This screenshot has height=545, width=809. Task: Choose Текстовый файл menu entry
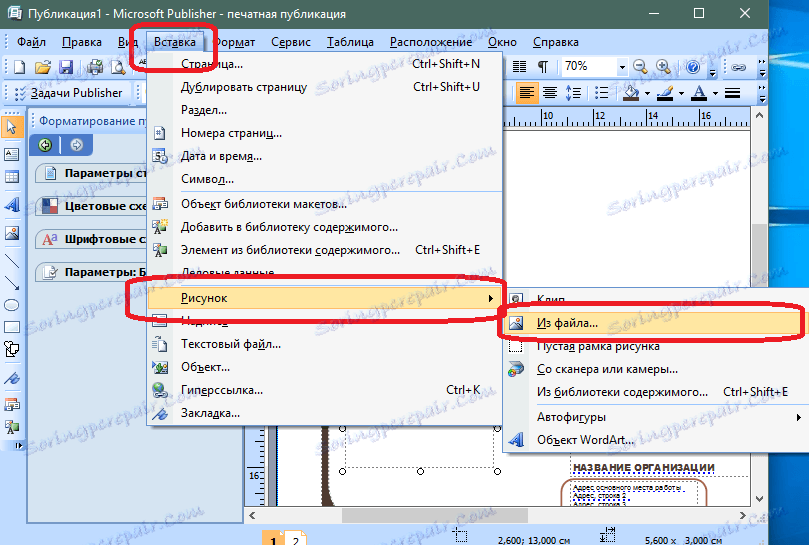click(x=325, y=344)
